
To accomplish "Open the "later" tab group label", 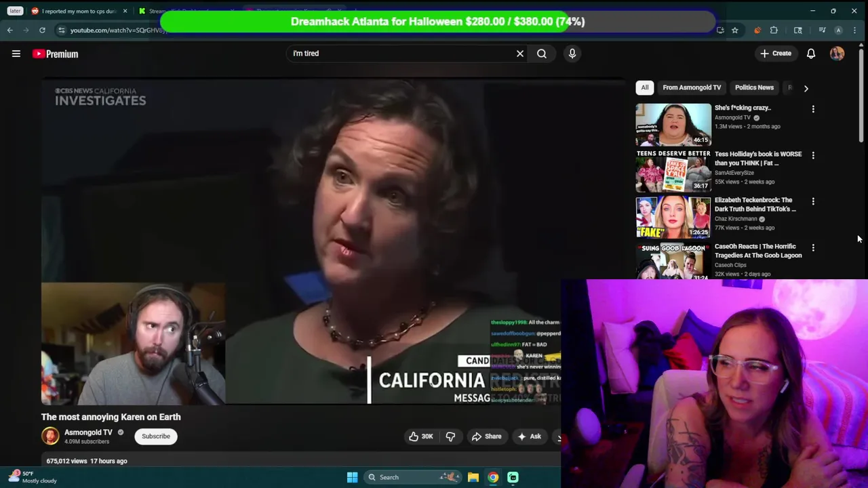I will (x=15, y=11).
